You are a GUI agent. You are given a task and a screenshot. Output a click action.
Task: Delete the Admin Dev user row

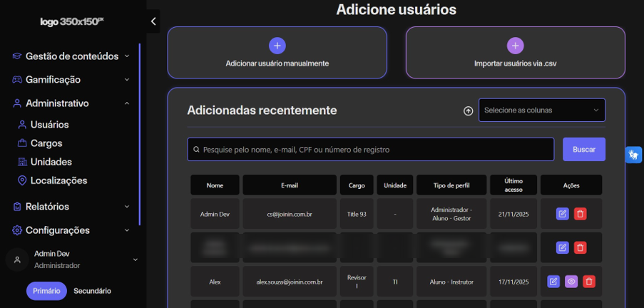[x=581, y=214]
